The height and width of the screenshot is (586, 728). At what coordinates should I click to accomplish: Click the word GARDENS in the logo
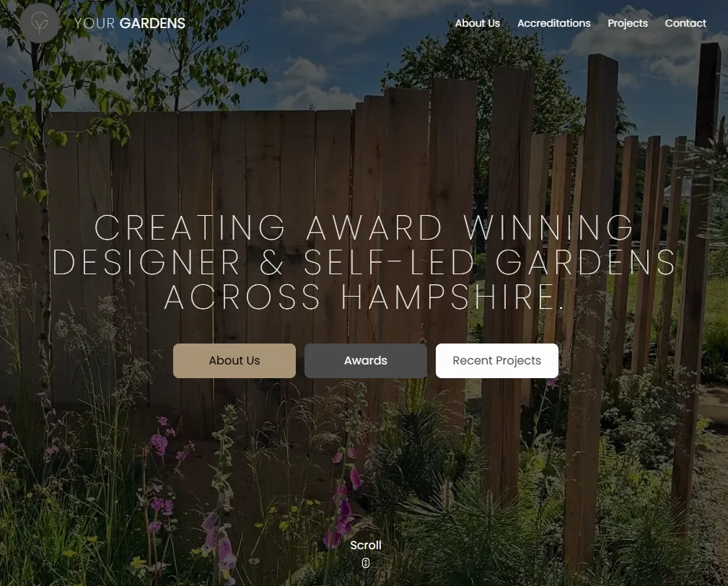(152, 23)
